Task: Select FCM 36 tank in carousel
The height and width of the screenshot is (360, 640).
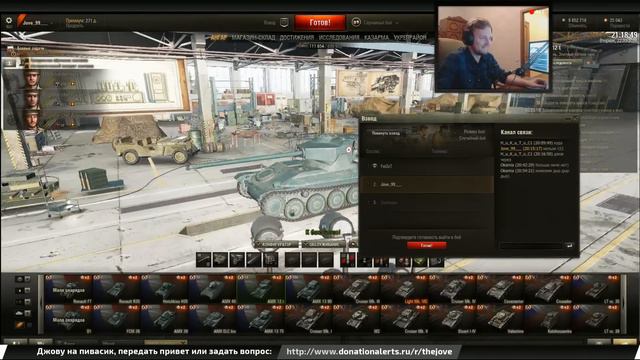Action: pos(116,319)
